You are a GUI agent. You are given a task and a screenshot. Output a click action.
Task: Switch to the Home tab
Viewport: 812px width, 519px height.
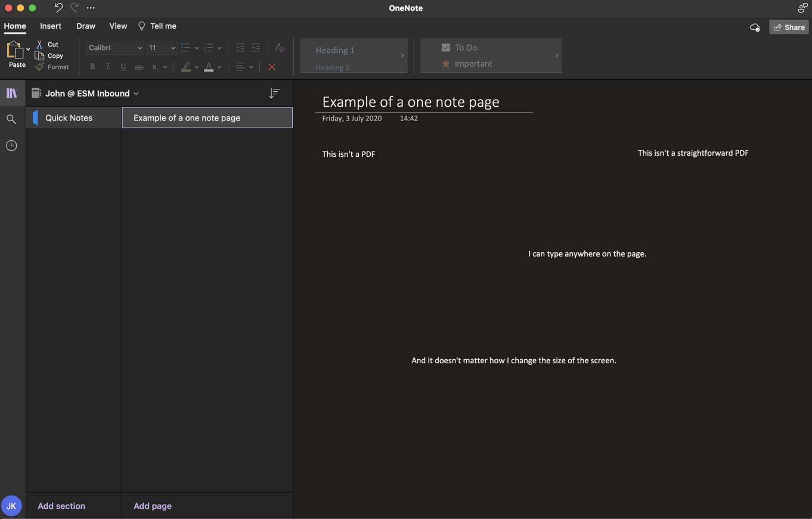click(x=15, y=26)
